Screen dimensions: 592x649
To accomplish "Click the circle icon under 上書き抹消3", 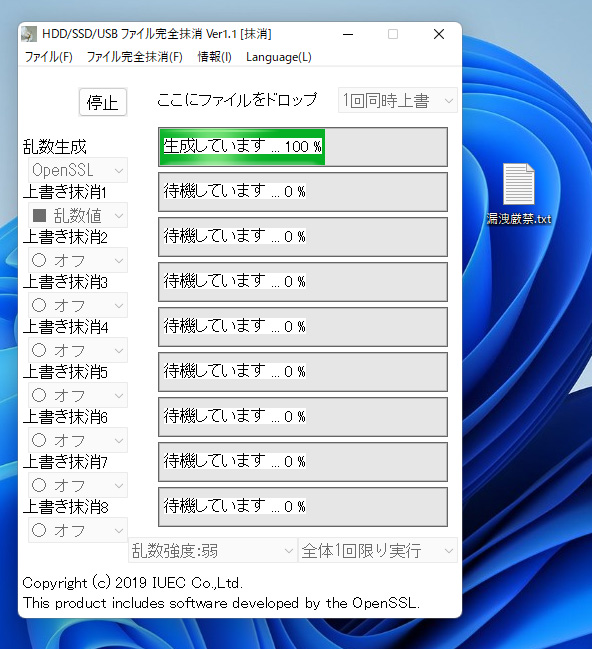I will [x=39, y=305].
